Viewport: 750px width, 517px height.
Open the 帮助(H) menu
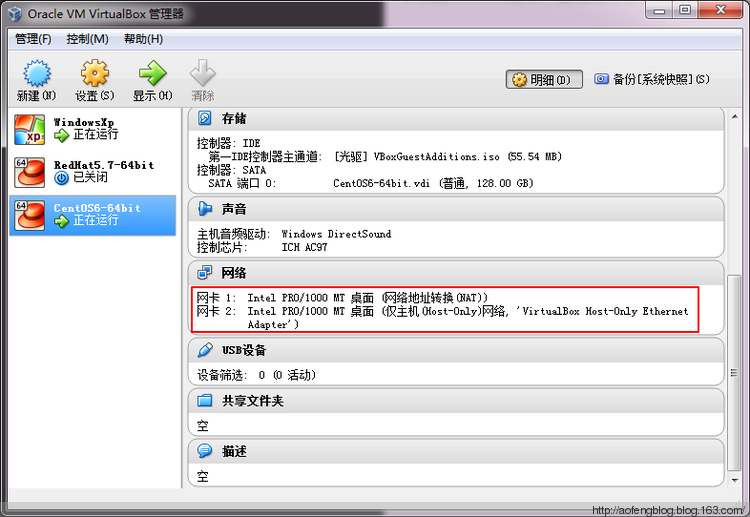pyautogui.click(x=143, y=39)
